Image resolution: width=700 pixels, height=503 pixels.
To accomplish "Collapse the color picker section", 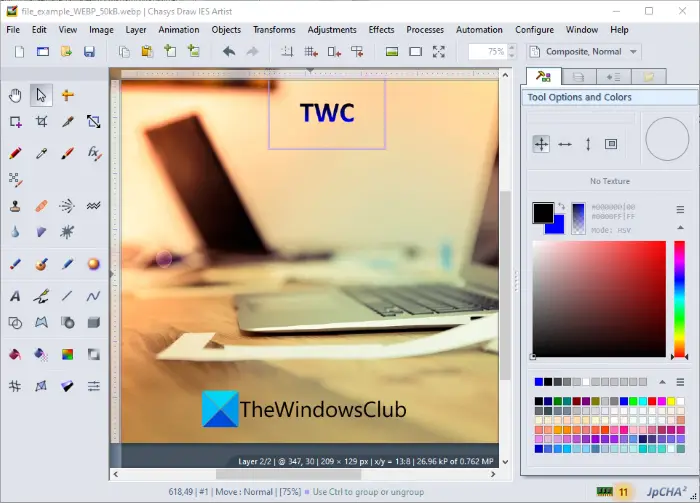I will click(x=680, y=228).
